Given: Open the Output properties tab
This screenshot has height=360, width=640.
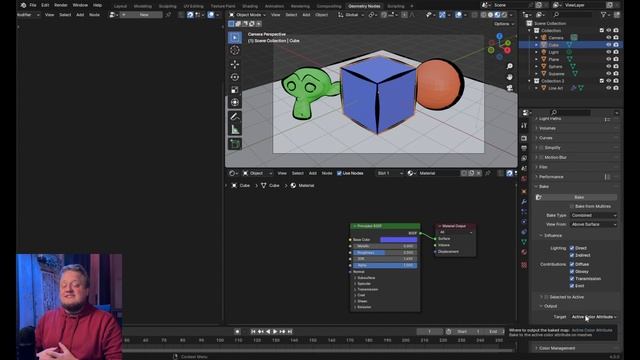Looking at the screenshot, I should (x=524, y=148).
